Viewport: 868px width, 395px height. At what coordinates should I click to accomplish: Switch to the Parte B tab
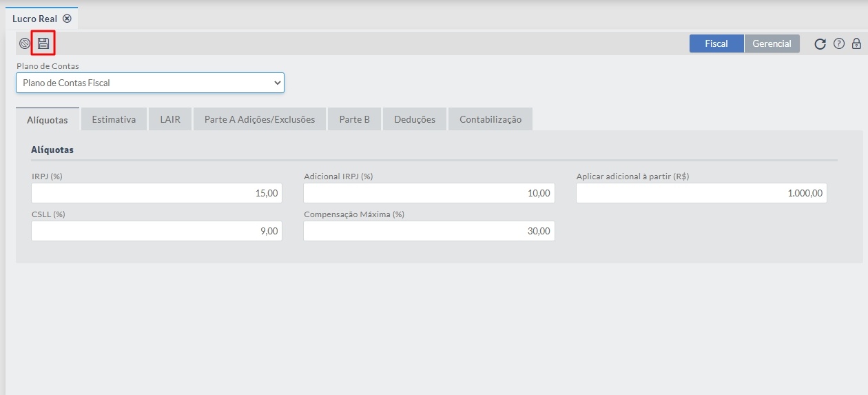click(354, 119)
